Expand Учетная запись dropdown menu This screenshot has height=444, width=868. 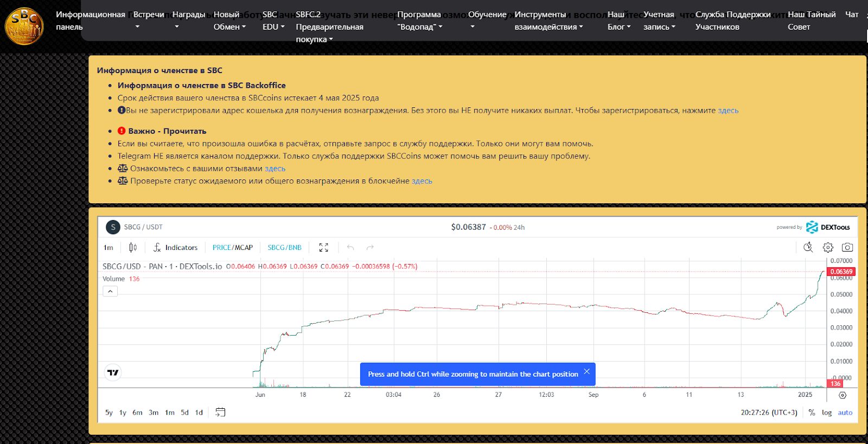(x=659, y=21)
